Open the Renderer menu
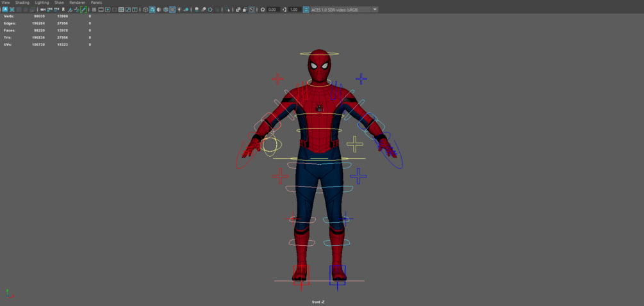 coord(77,3)
